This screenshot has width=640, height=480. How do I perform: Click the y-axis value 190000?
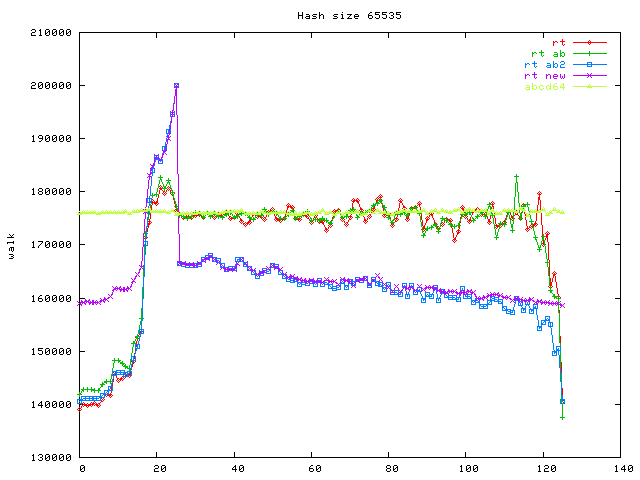(51, 139)
